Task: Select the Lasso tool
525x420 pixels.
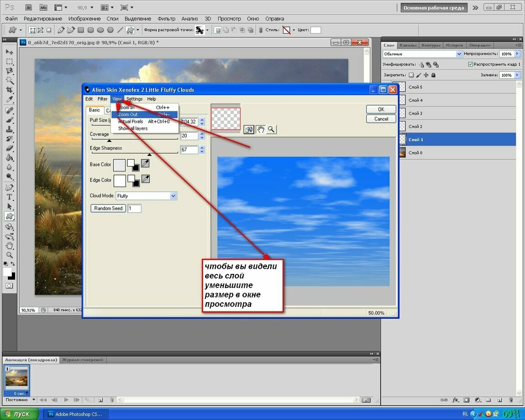Action: 10,71
